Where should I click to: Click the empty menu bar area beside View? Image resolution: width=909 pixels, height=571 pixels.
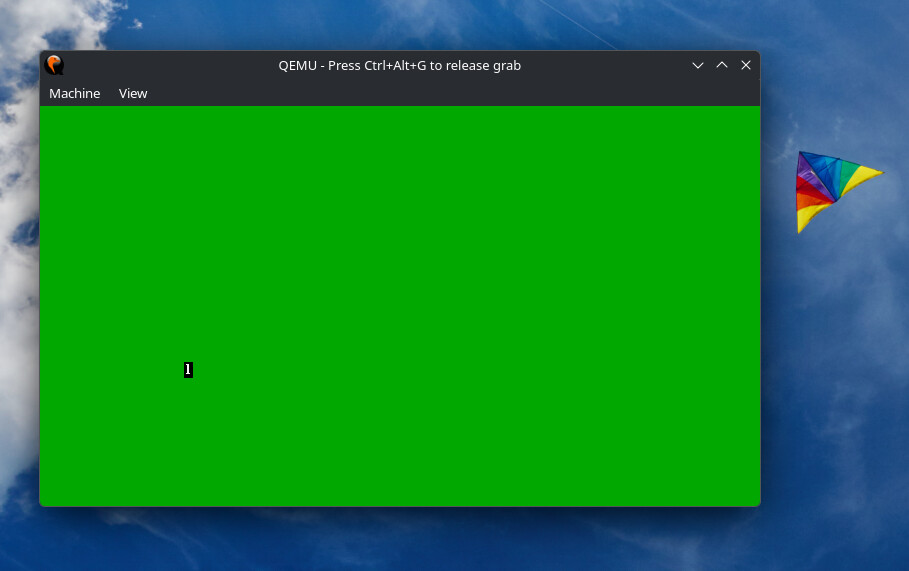pyautogui.click(x=452, y=93)
